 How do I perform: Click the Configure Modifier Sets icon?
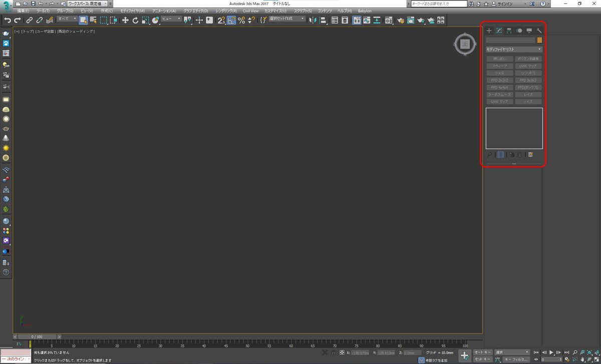pyautogui.click(x=530, y=155)
